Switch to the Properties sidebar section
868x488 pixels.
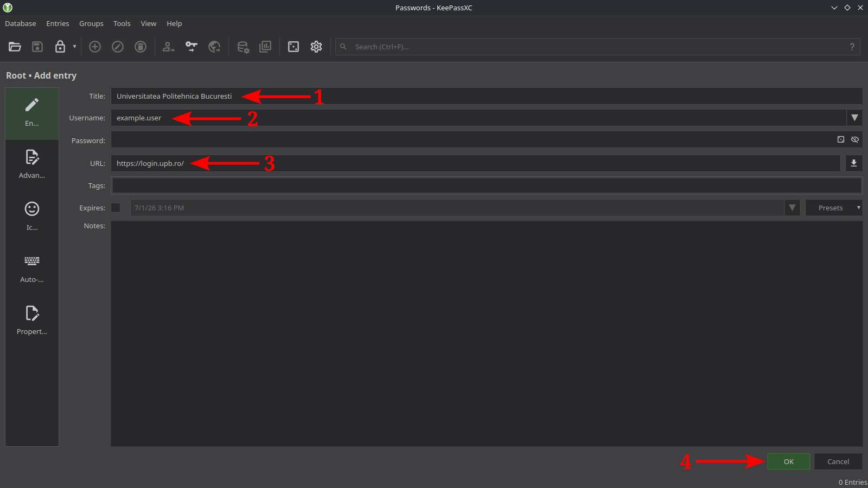tap(32, 321)
